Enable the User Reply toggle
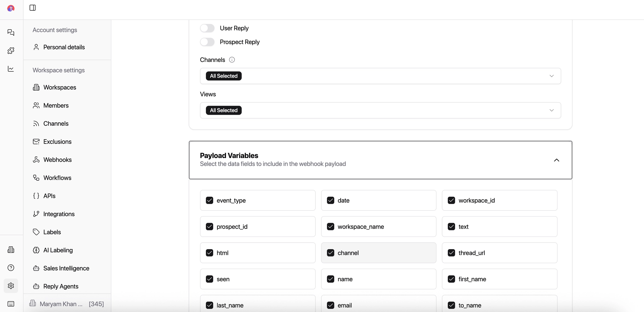This screenshot has height=312, width=644. click(x=207, y=28)
